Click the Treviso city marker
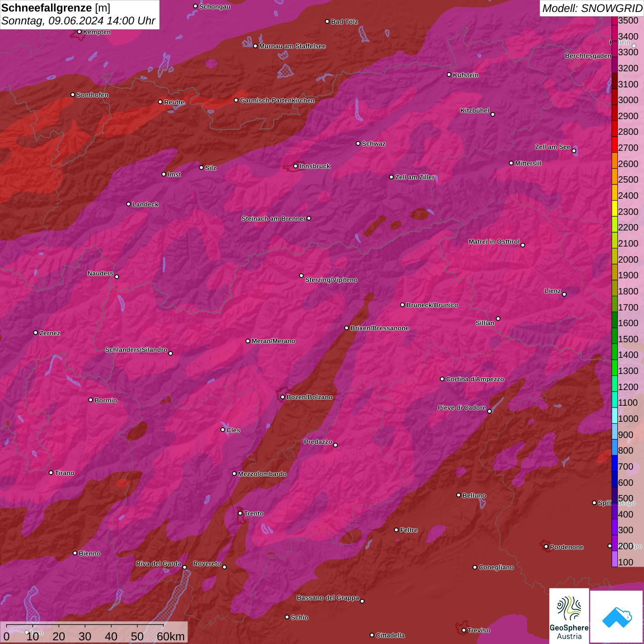Screen dimensions: 644x644 pos(464,630)
